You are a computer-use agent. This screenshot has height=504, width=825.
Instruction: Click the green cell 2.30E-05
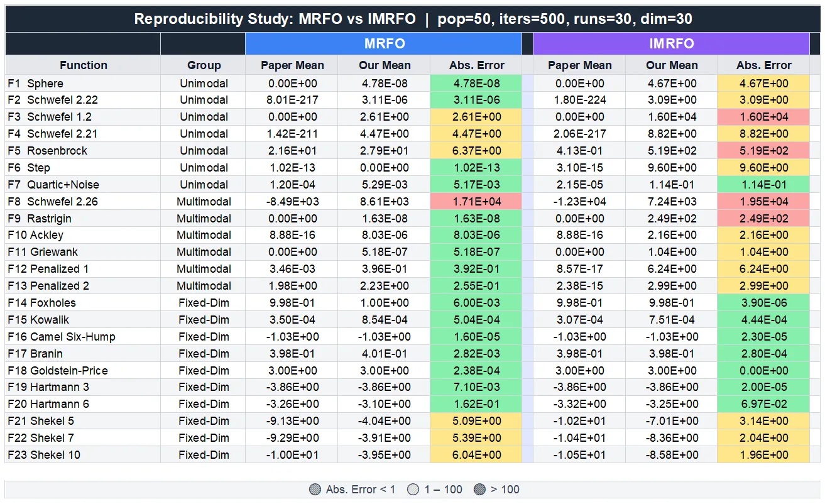coord(764,337)
